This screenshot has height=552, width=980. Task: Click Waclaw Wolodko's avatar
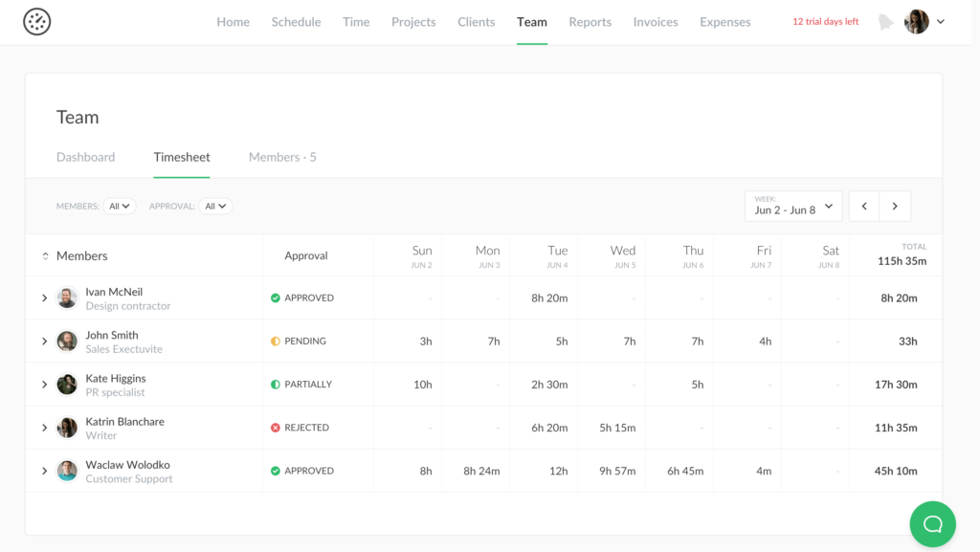[x=67, y=471]
